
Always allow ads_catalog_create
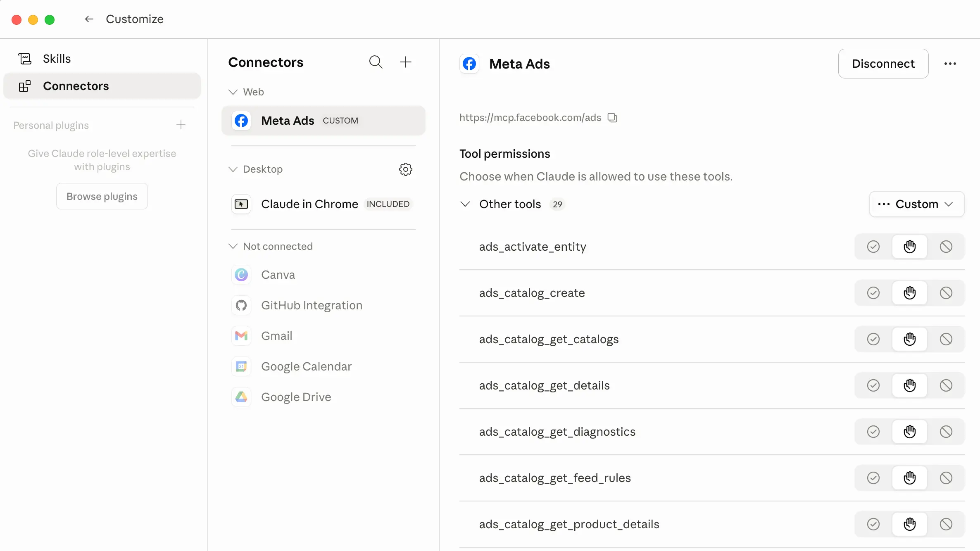point(873,293)
